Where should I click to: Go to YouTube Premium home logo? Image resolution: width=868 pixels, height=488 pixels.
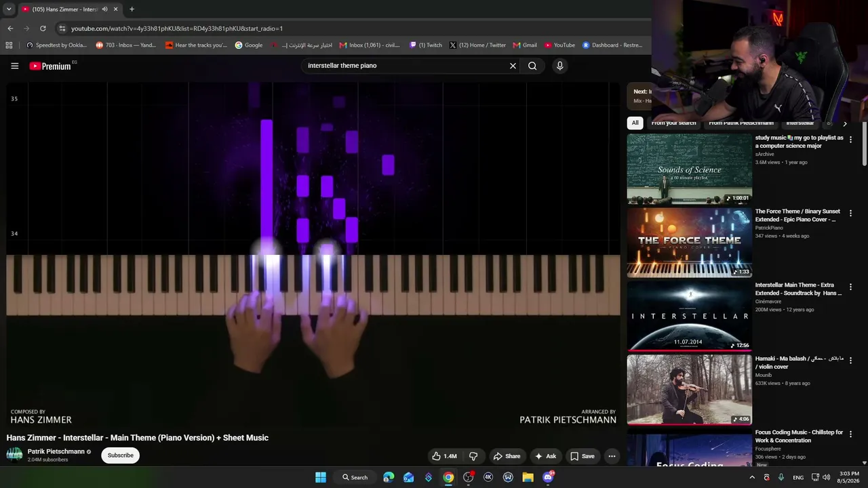coord(50,66)
